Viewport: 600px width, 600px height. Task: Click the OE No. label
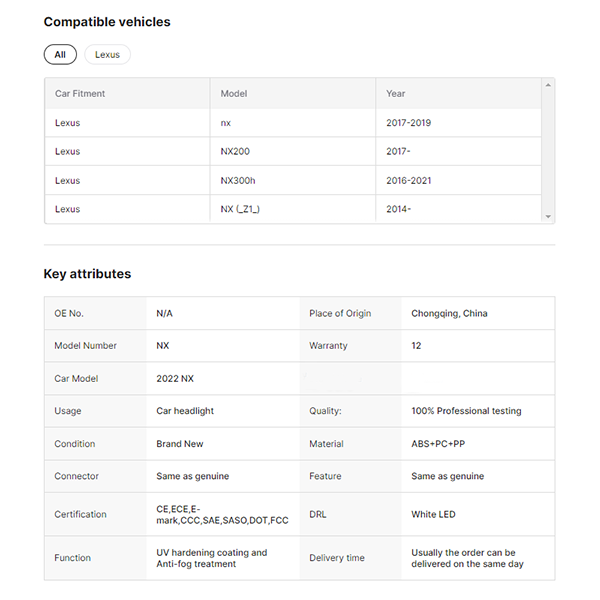(69, 313)
